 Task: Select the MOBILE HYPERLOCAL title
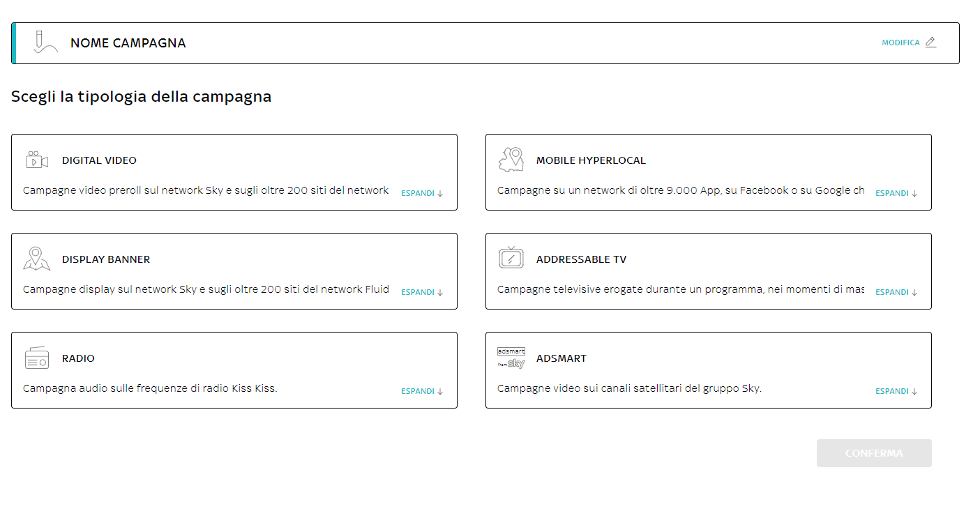(x=591, y=160)
